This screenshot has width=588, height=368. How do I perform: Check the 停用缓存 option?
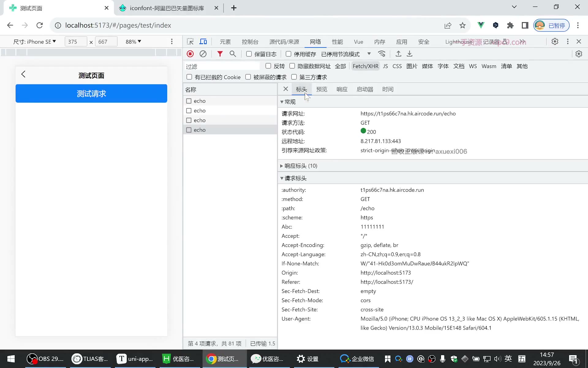[x=288, y=54]
